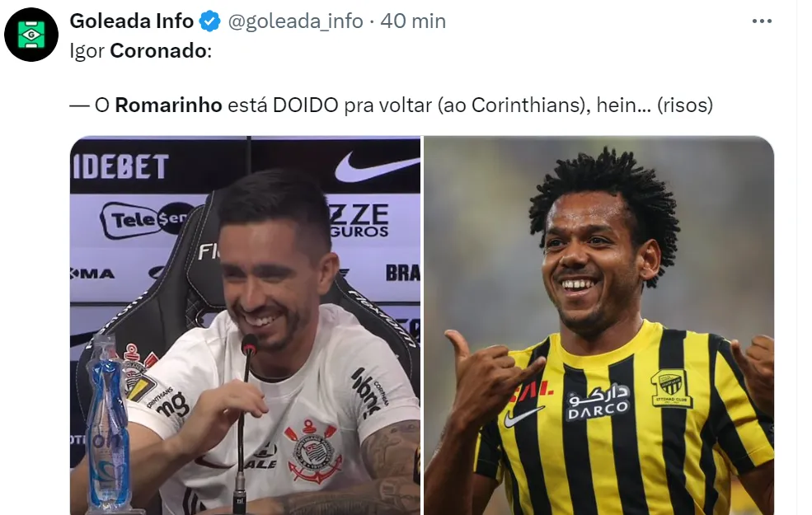Open the right photo of player in striped jersey
The width and height of the screenshot is (812, 515).
tap(599, 325)
